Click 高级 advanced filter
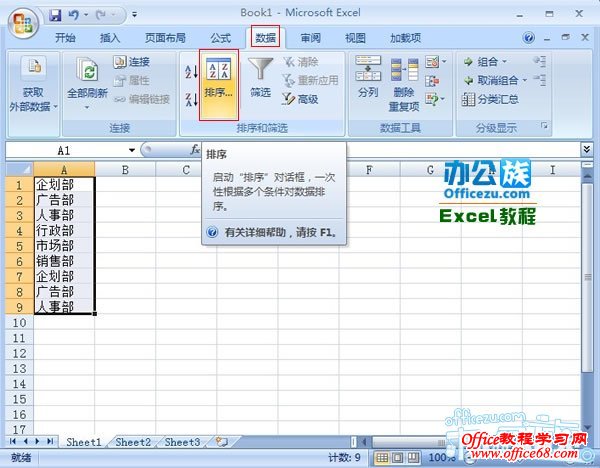 tap(300, 99)
